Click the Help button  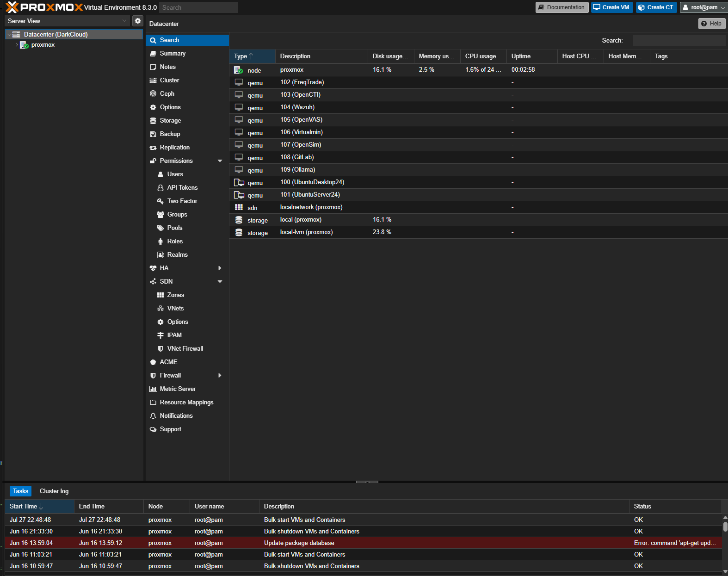click(x=712, y=24)
